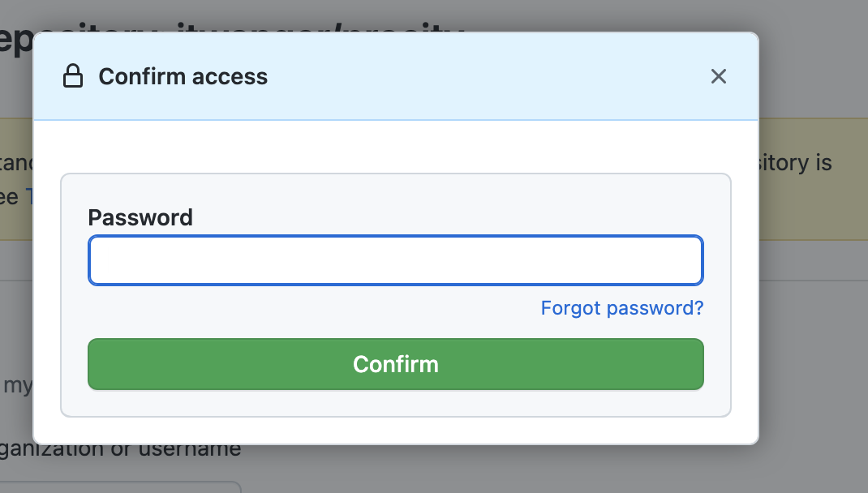
Task: Select the Password field label
Action: [140, 217]
